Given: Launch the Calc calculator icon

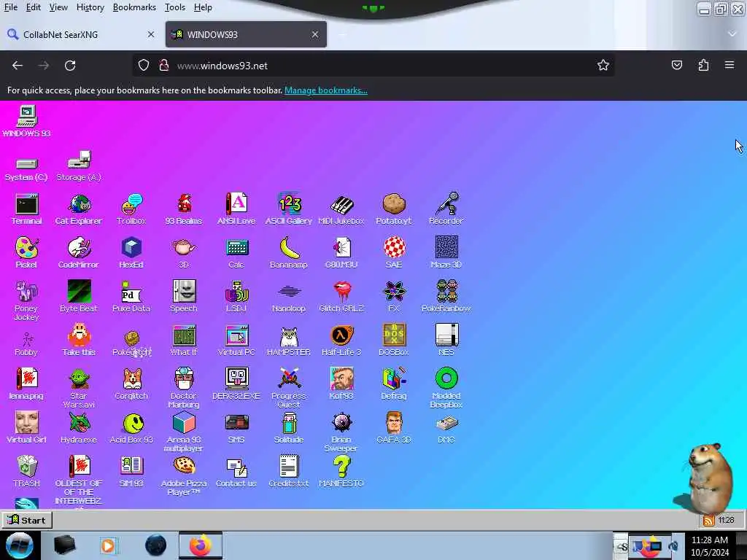Looking at the screenshot, I should tap(236, 253).
